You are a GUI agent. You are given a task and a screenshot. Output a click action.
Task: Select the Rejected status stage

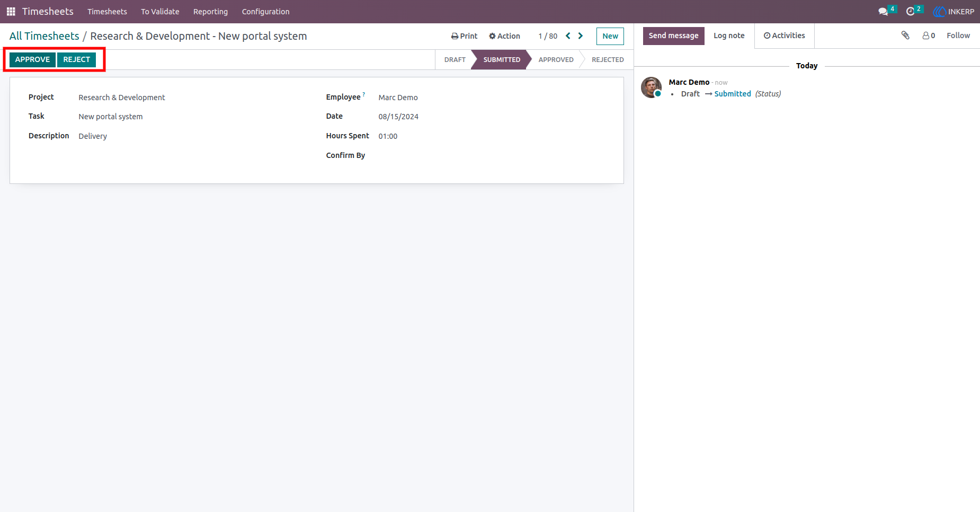click(608, 60)
